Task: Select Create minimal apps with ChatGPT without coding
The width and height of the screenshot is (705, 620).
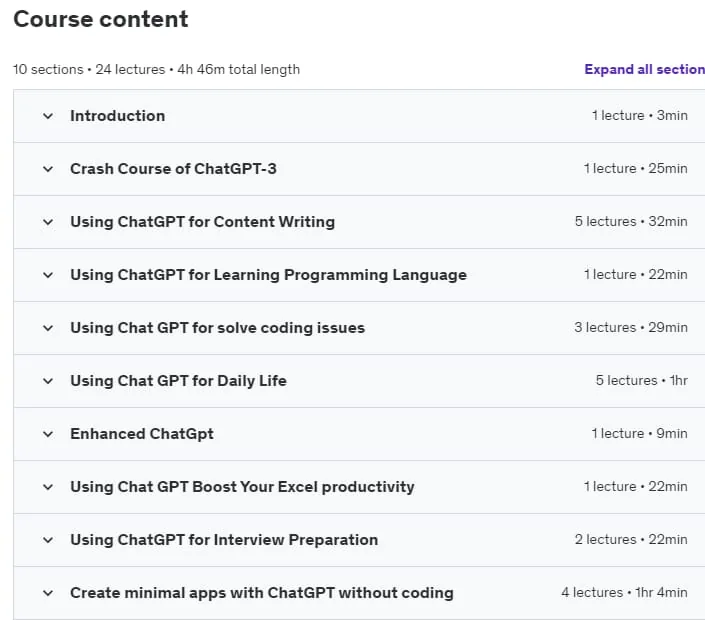Action: (x=262, y=593)
